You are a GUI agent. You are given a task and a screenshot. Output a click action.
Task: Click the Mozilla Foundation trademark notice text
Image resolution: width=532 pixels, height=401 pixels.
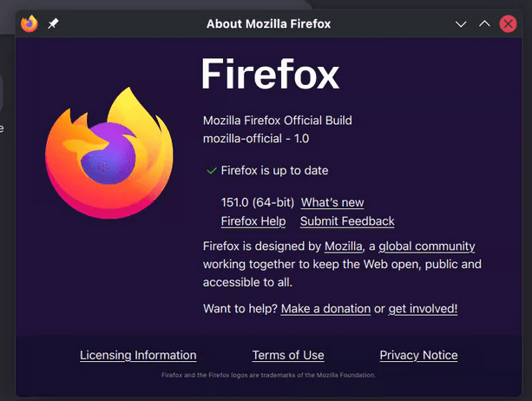click(268, 375)
